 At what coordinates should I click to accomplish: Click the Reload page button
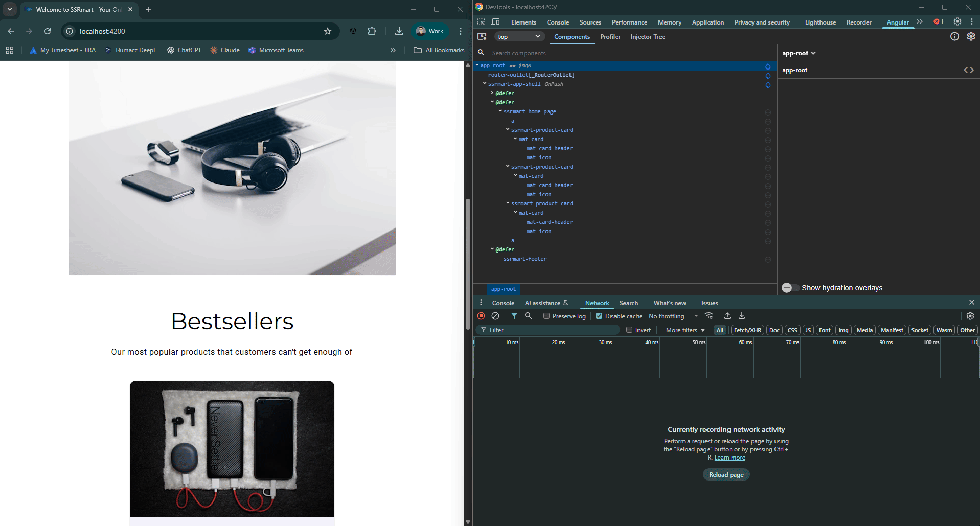coord(726,475)
